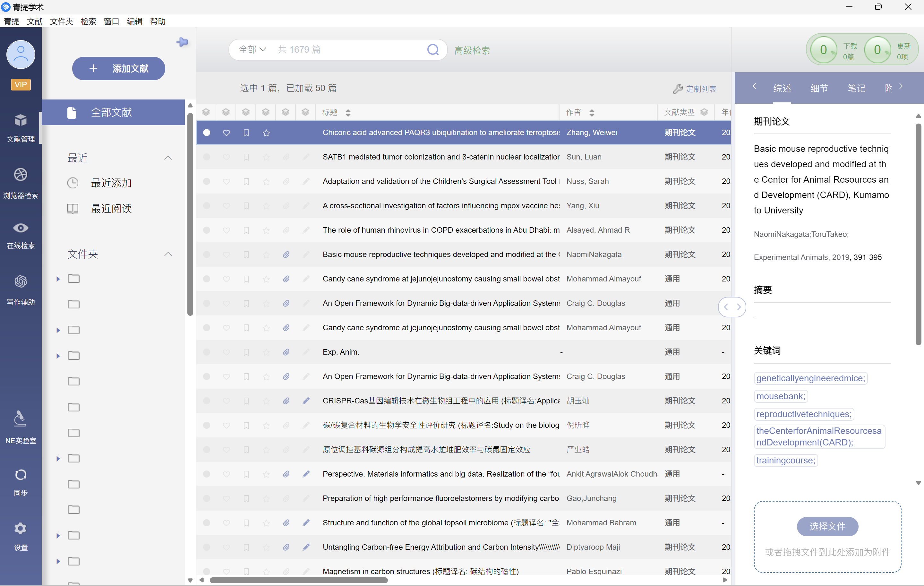The width and height of the screenshot is (924, 586).
Task: Toggle selection circle on Chicoric acid row
Action: coord(206,133)
